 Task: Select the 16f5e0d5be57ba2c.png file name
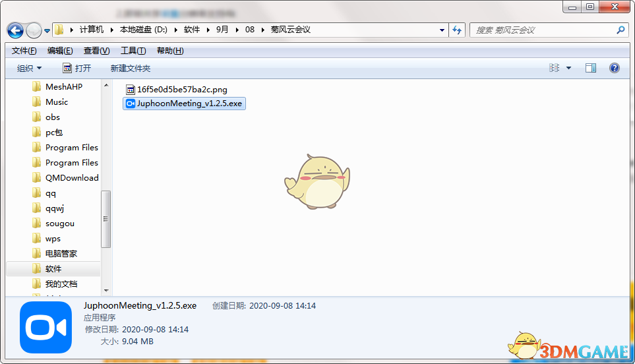click(182, 90)
